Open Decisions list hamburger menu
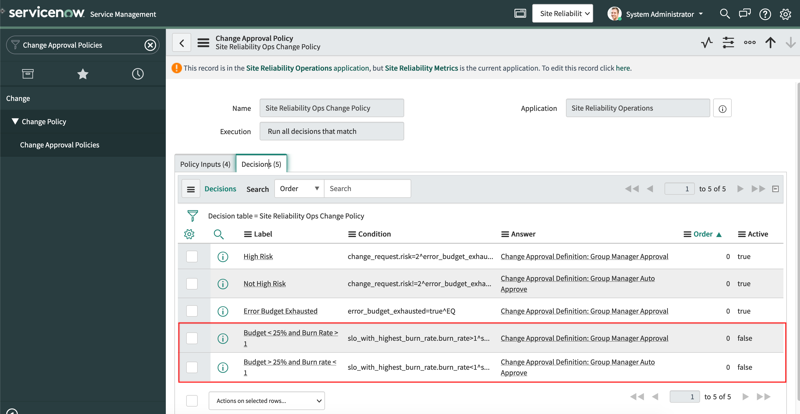Image resolution: width=800 pixels, height=414 pixels. click(x=191, y=189)
